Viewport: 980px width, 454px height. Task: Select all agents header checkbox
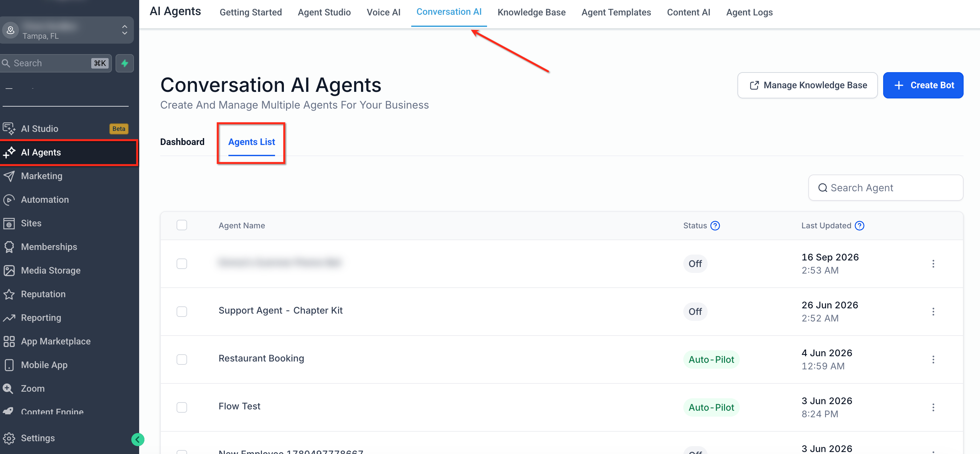[182, 225]
